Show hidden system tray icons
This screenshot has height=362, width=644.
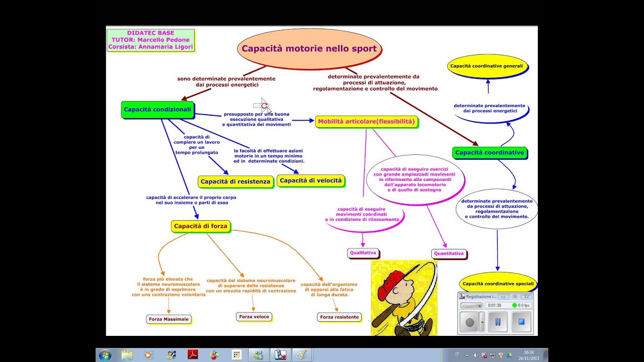point(467,355)
